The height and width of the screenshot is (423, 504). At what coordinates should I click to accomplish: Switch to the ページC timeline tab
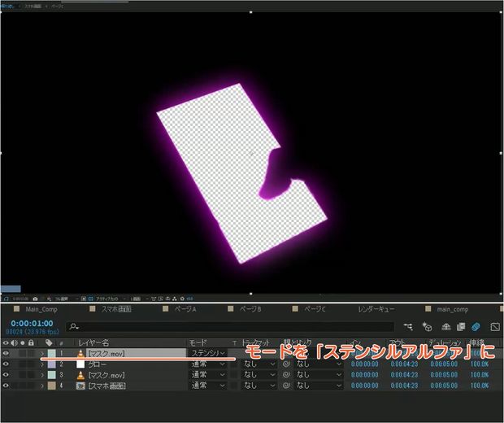tap(315, 309)
